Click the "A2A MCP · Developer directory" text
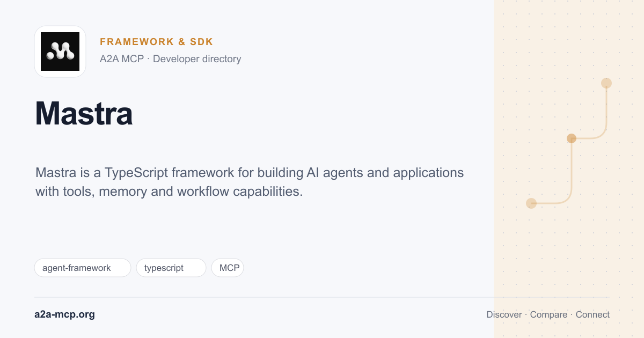Image resolution: width=644 pixels, height=338 pixels. pyautogui.click(x=171, y=59)
